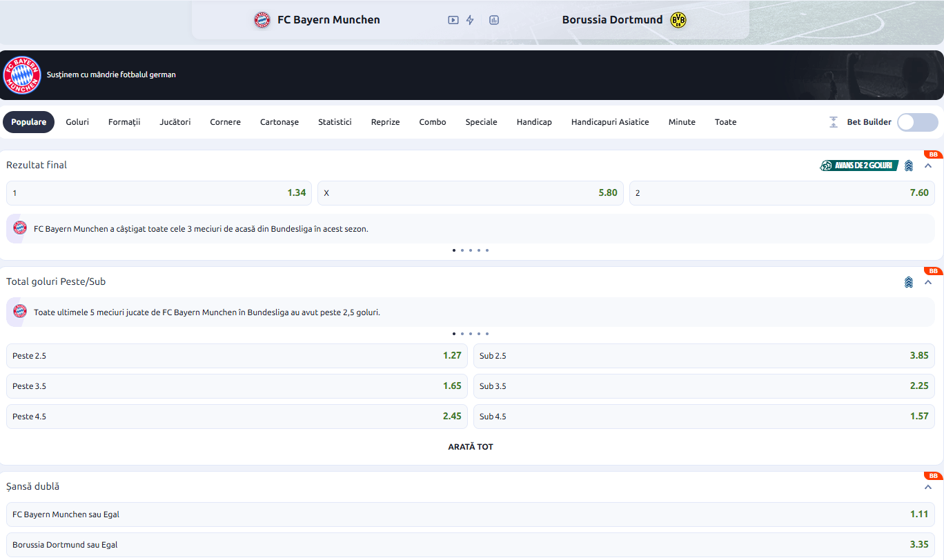The width and height of the screenshot is (944, 560).
Task: Select Sub 2.5 at odds 3.85
Action: pos(704,356)
